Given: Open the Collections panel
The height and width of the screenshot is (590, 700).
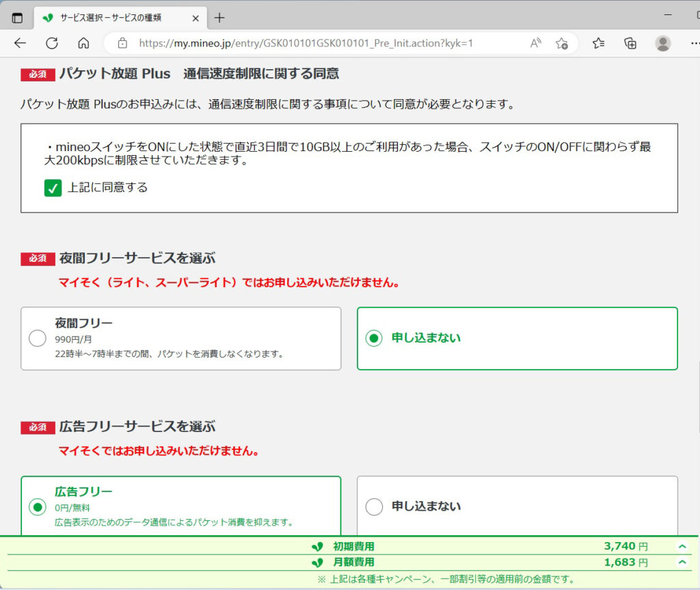Looking at the screenshot, I should click(630, 43).
